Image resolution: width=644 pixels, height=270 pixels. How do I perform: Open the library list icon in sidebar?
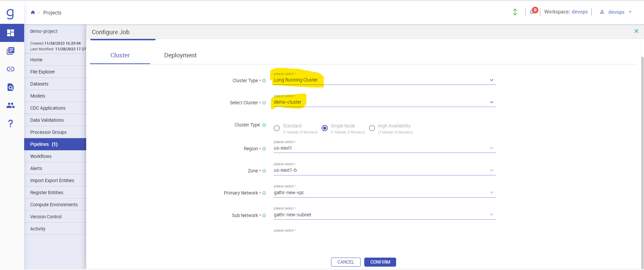(x=11, y=51)
